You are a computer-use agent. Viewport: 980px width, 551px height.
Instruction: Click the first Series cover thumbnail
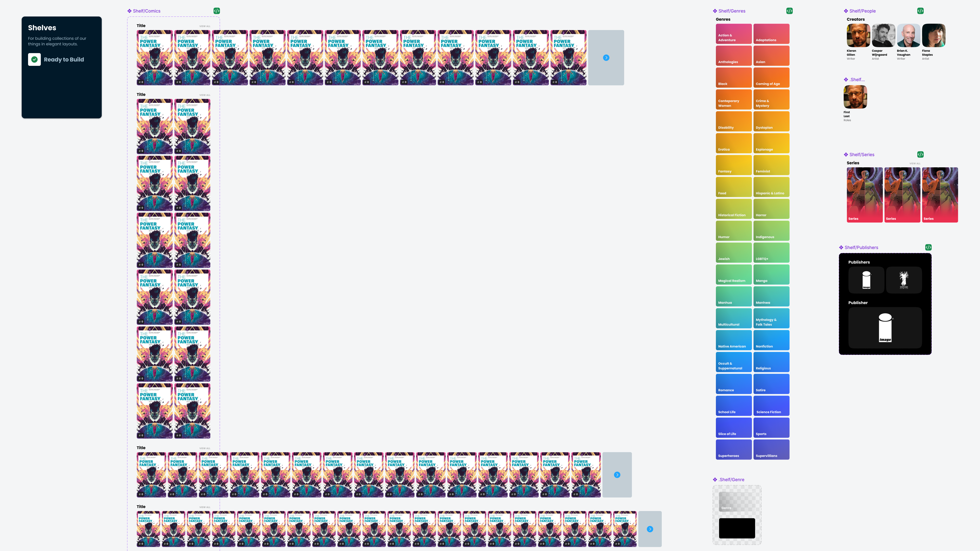pyautogui.click(x=864, y=195)
